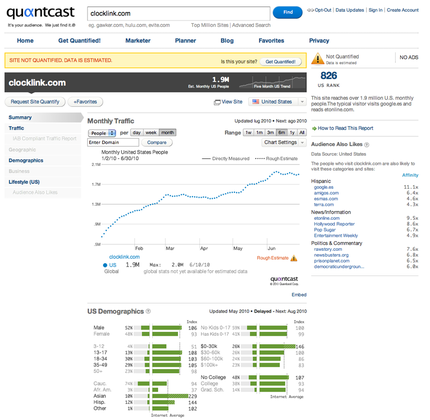Open the Privacy tab

point(319,41)
